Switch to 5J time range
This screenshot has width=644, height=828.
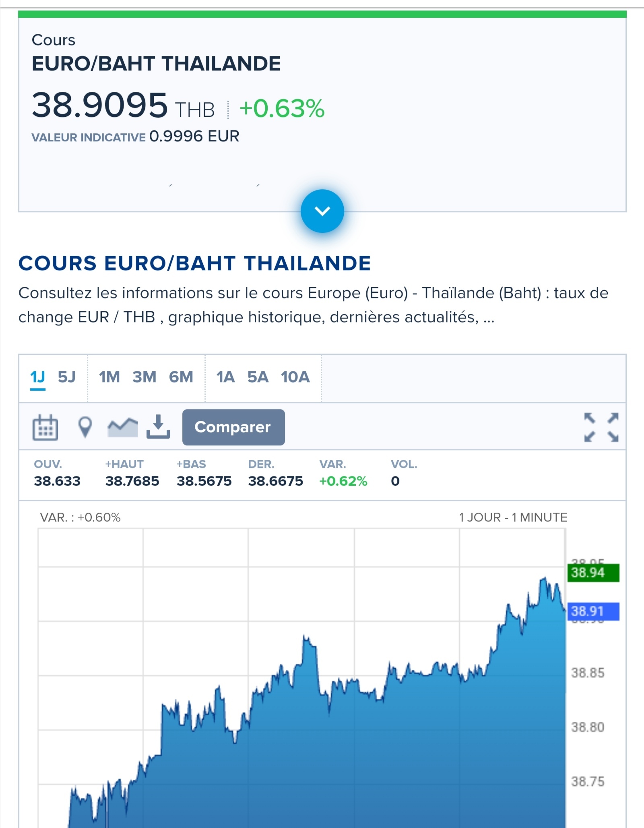coord(67,377)
